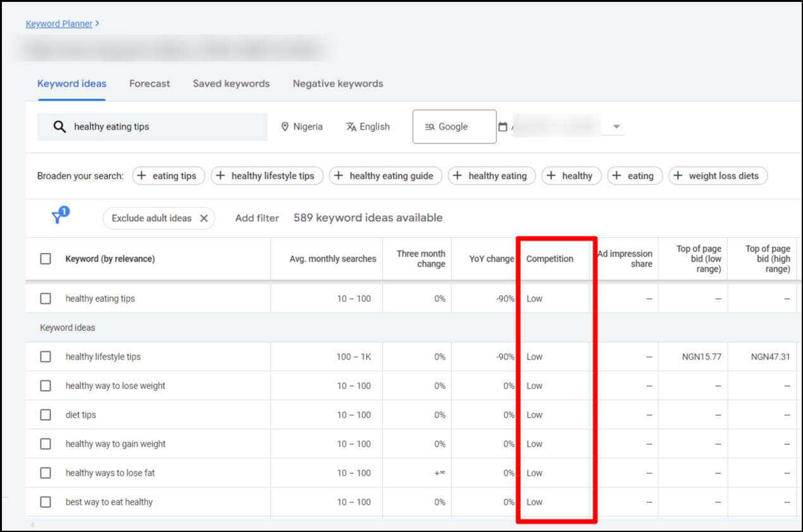Click the 'healthy lifestyle tips' keyword text
Viewport: 803px width, 532px height.
coord(103,356)
